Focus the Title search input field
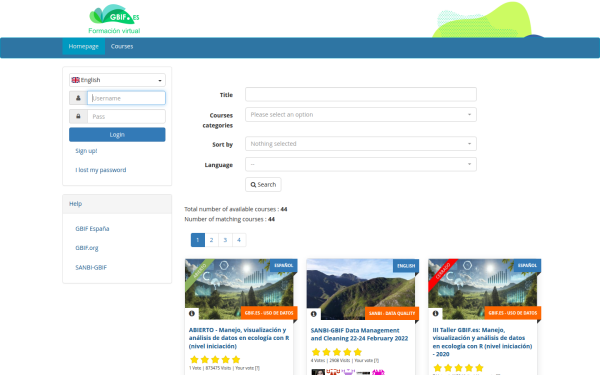 pos(360,94)
